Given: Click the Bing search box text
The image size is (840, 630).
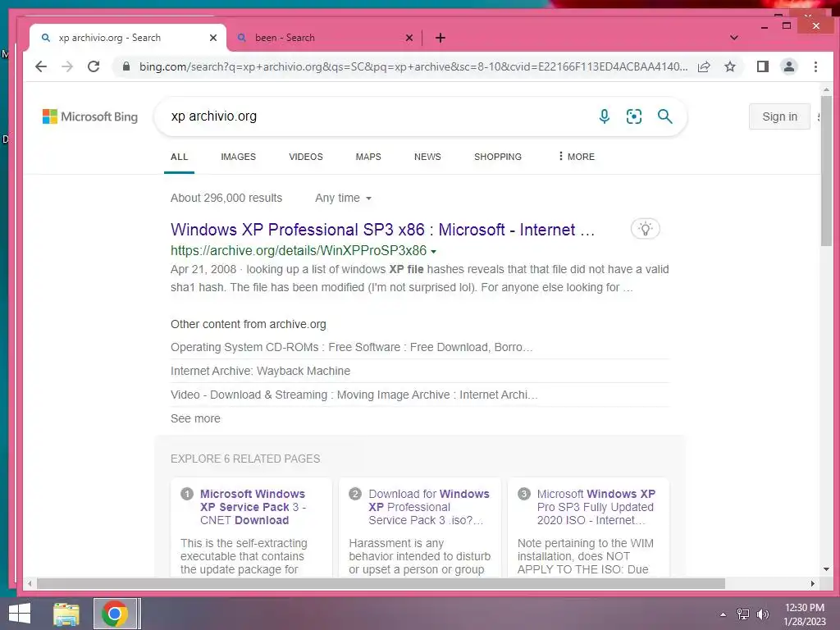Looking at the screenshot, I should 214,116.
